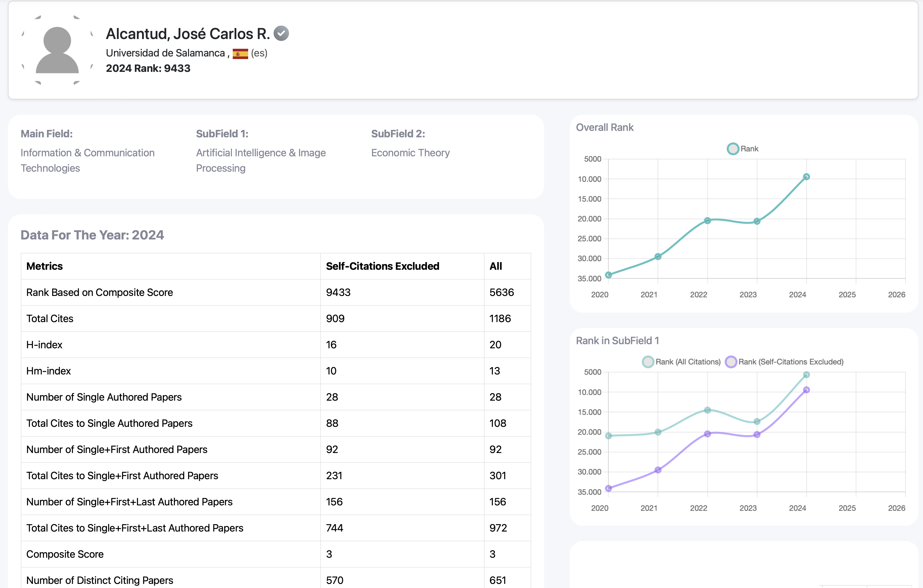The height and width of the screenshot is (588, 923).
Task: Click the 2020 data point in Overall Rank chart
Action: (608, 275)
